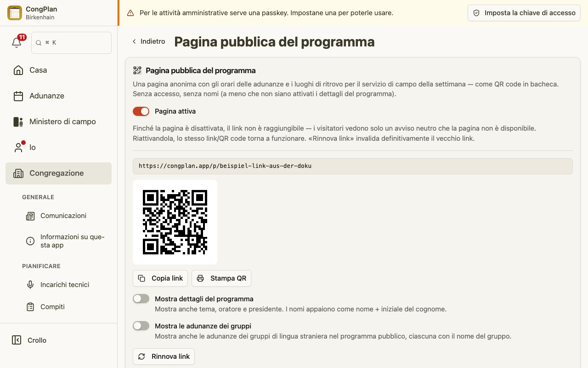Go back via the Indietro chevron link
Image resolution: width=588 pixels, height=368 pixels.
pyautogui.click(x=148, y=41)
